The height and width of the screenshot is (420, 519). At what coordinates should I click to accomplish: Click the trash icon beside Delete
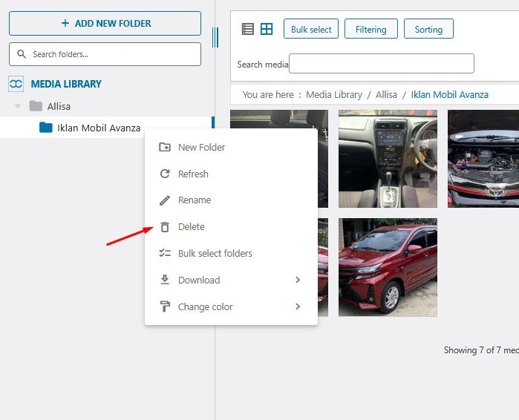[x=165, y=227]
